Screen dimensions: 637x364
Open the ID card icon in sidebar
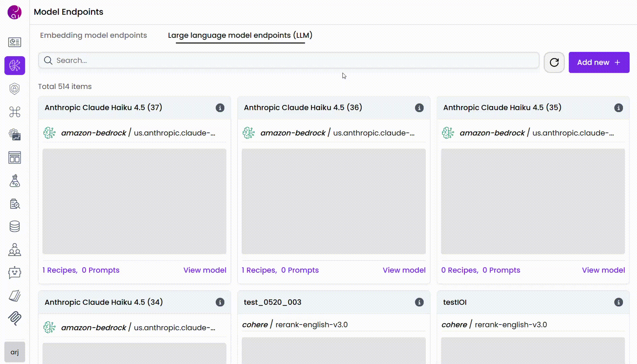pyautogui.click(x=14, y=42)
